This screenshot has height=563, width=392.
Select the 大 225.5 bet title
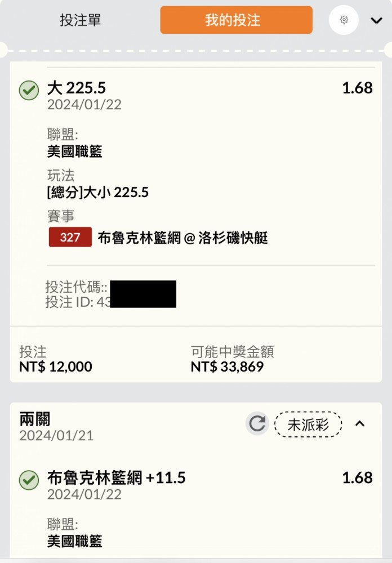point(77,88)
